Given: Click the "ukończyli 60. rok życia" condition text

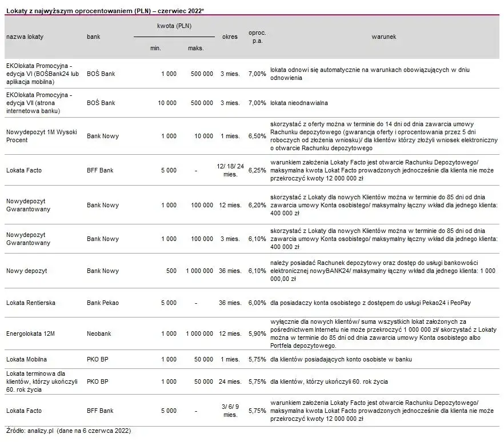Looking at the screenshot, I should point(329,381).
